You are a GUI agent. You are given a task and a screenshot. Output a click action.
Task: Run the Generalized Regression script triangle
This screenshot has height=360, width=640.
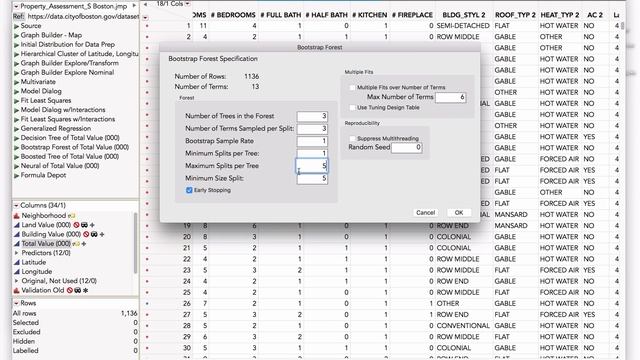coord(16,129)
